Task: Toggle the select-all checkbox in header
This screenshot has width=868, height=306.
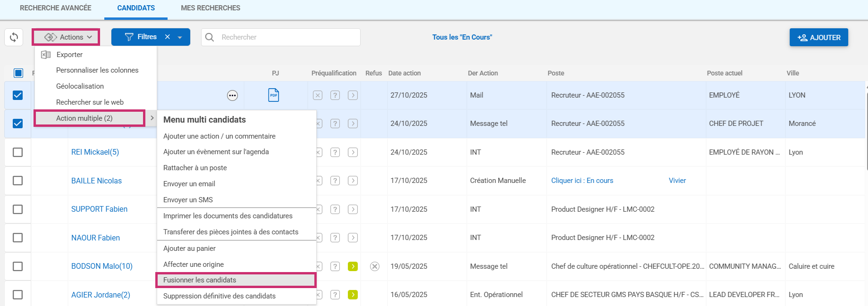Action: (x=18, y=73)
